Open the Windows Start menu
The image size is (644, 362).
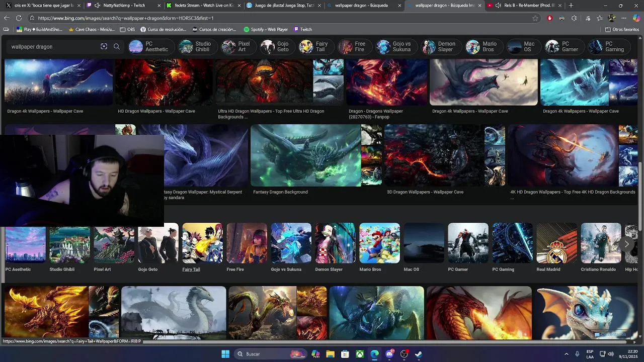pos(225,354)
